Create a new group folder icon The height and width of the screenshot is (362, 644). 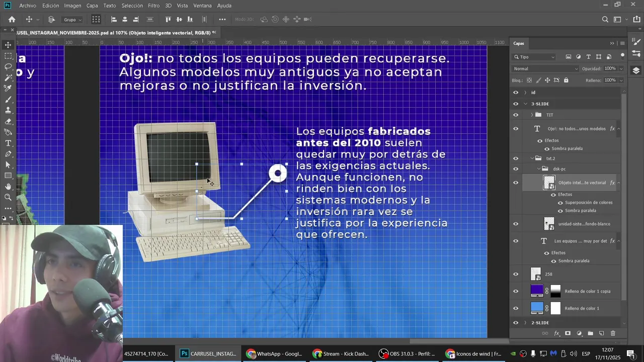590,333
